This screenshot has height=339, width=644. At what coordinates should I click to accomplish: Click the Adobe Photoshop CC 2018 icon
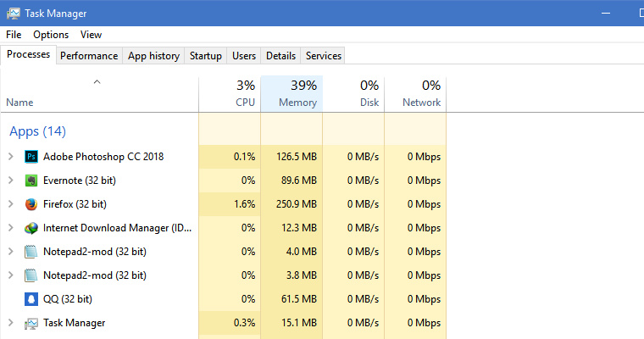[31, 157]
